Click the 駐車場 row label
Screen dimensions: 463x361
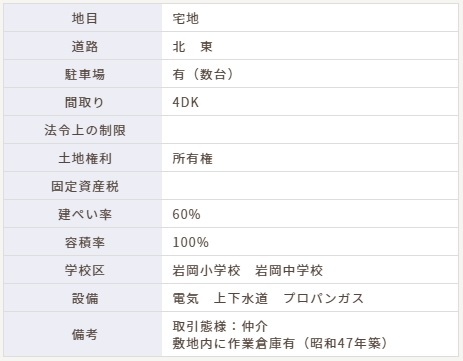point(85,74)
